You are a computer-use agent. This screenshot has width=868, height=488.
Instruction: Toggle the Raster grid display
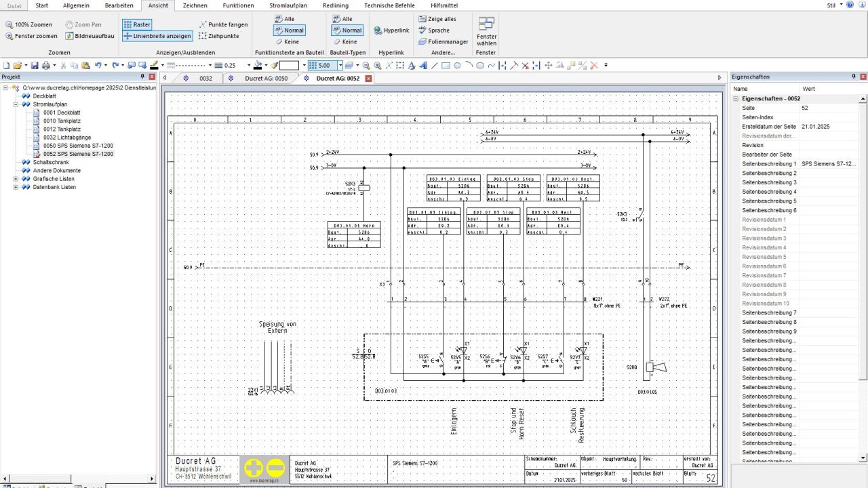pyautogui.click(x=137, y=24)
